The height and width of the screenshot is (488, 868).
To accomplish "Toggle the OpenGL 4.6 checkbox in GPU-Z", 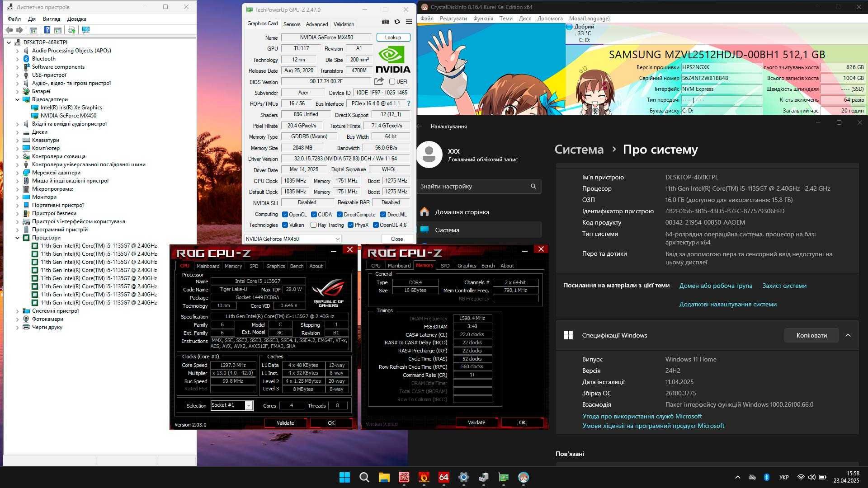I will click(x=376, y=225).
